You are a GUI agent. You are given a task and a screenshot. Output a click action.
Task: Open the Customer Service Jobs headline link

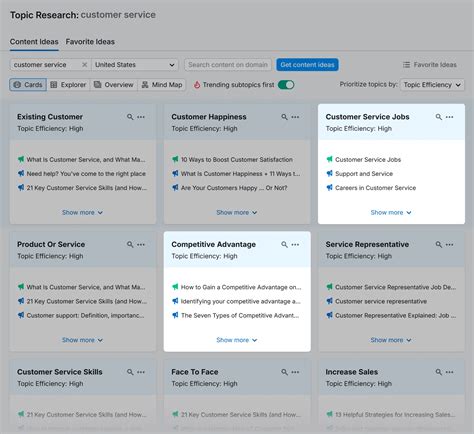pyautogui.click(x=368, y=159)
